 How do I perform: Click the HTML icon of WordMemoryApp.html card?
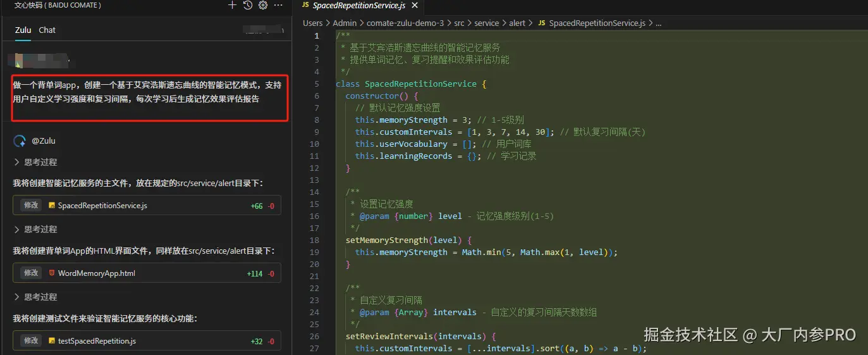point(52,273)
